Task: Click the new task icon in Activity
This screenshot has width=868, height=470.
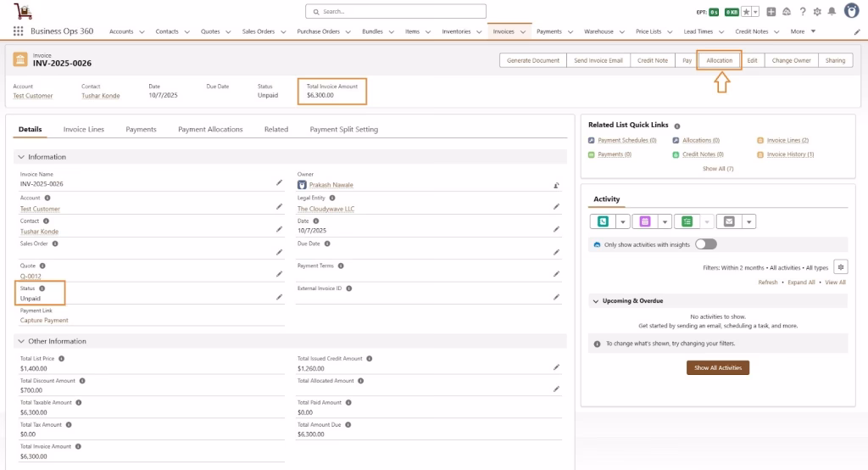Action: point(687,221)
